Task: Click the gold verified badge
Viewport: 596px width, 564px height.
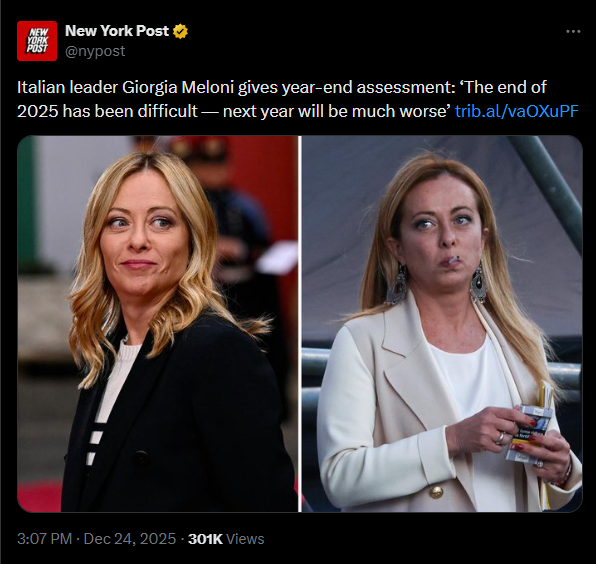Action: pyautogui.click(x=180, y=31)
